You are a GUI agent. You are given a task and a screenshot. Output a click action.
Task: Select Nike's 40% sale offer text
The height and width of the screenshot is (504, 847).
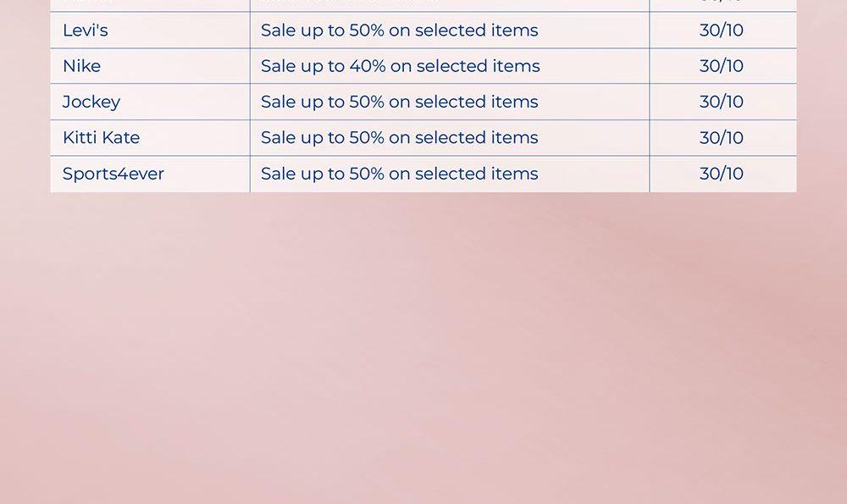point(400,66)
